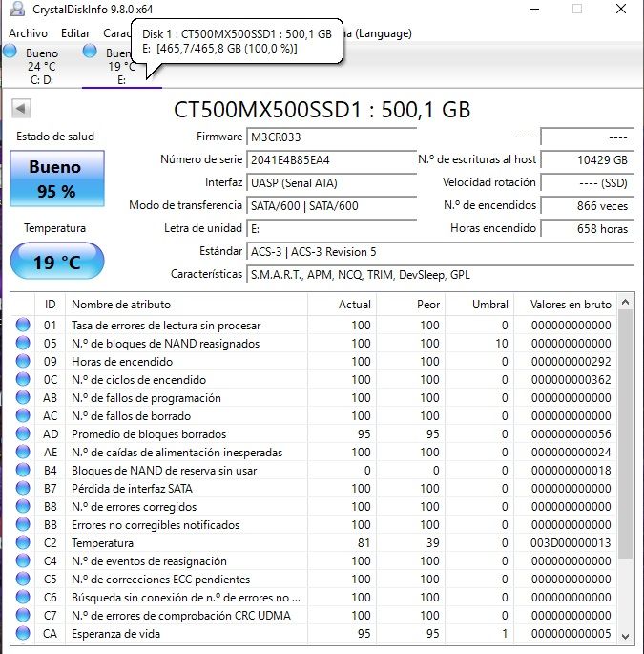The height and width of the screenshot is (654, 644).
Task: Click status orb of attribute AC row
Action: [x=23, y=415]
